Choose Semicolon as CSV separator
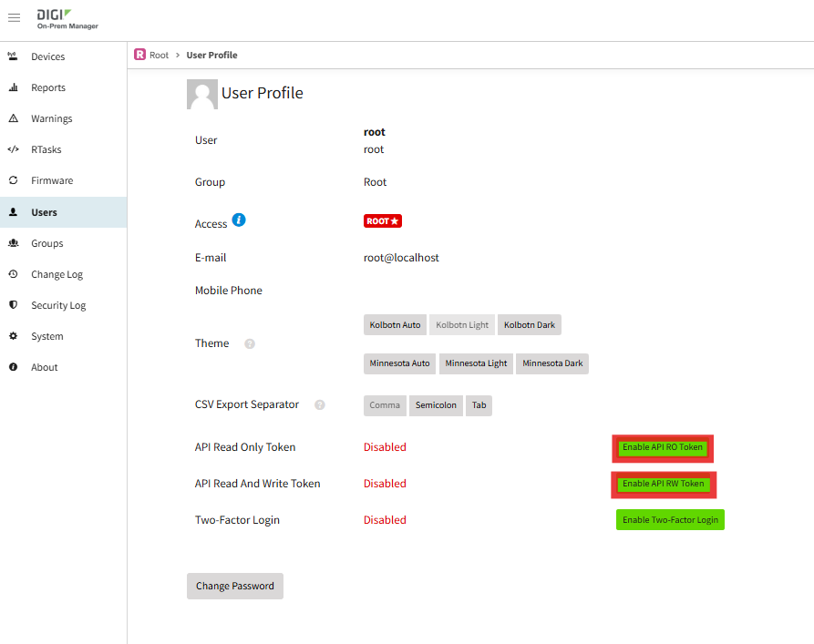Image resolution: width=814 pixels, height=644 pixels. (x=436, y=405)
